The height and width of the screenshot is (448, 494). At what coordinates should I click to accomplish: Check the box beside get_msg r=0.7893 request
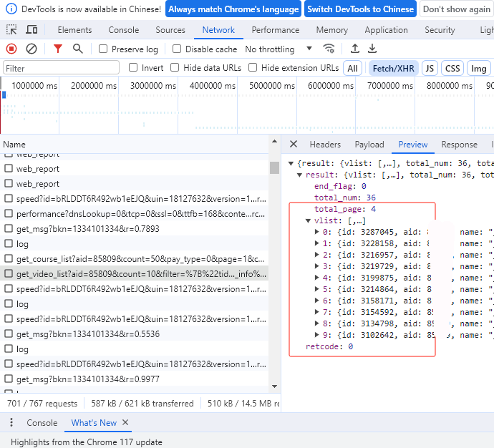tap(9, 228)
